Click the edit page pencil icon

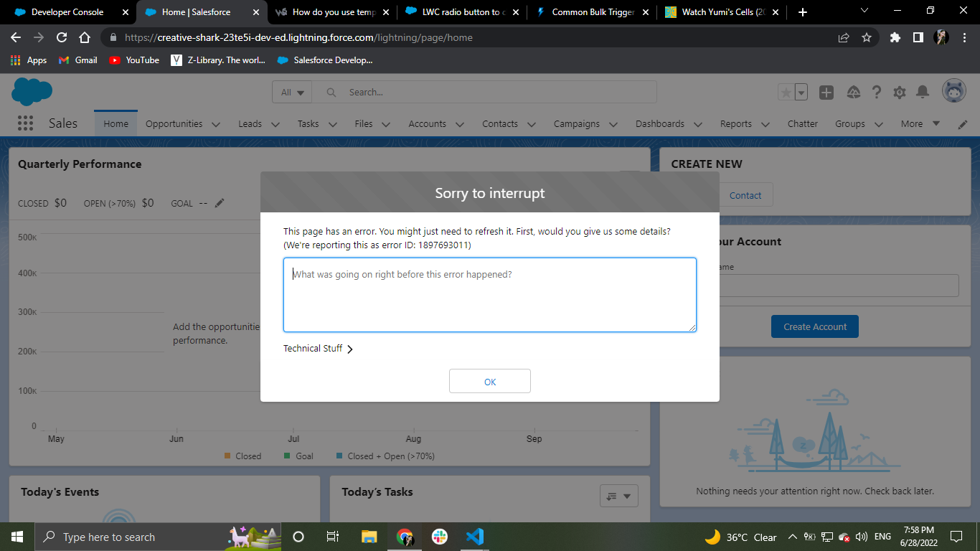coord(963,123)
